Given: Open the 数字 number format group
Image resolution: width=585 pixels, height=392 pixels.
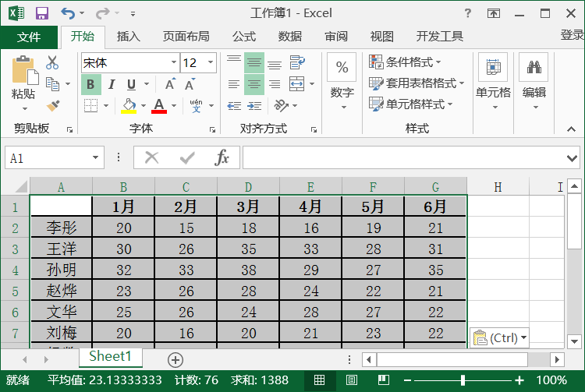Looking at the screenshot, I should (342, 83).
